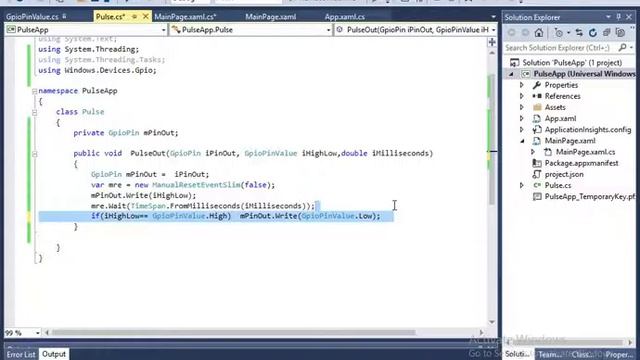The width and height of the screenshot is (640, 360).
Task: Collapse the PulseApp project node
Action: 511,74
